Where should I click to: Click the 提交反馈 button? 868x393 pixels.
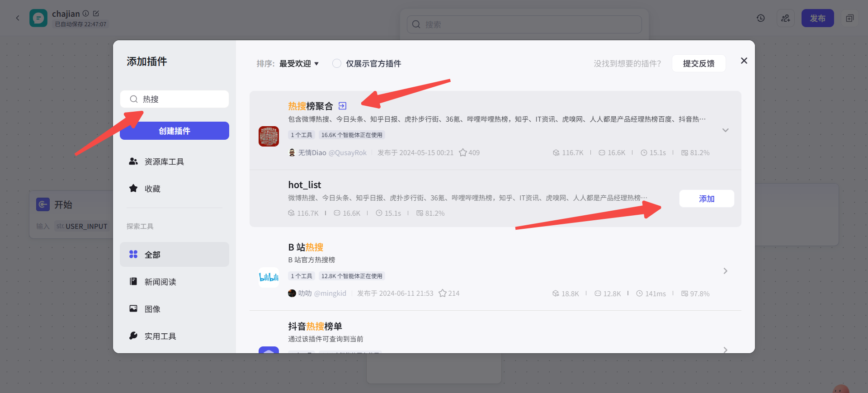pyautogui.click(x=698, y=63)
